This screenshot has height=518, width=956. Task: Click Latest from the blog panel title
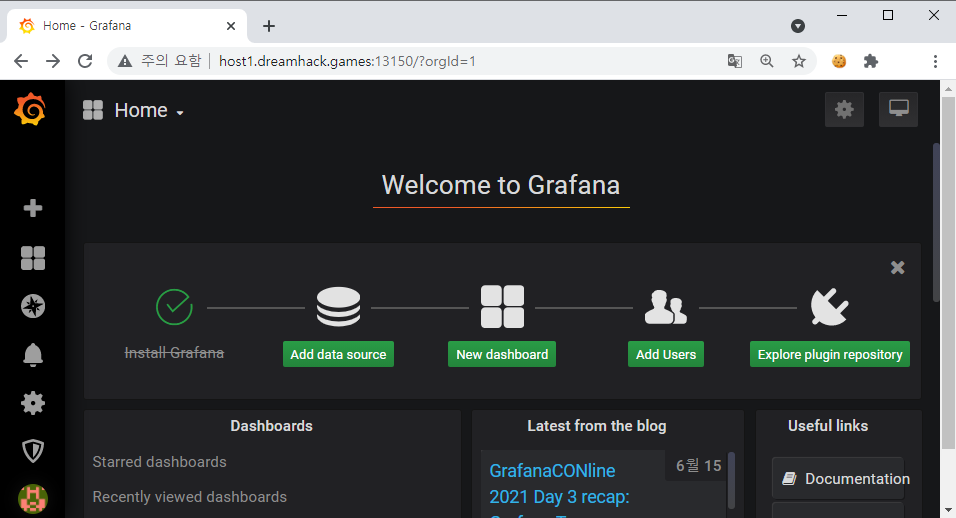[597, 426]
